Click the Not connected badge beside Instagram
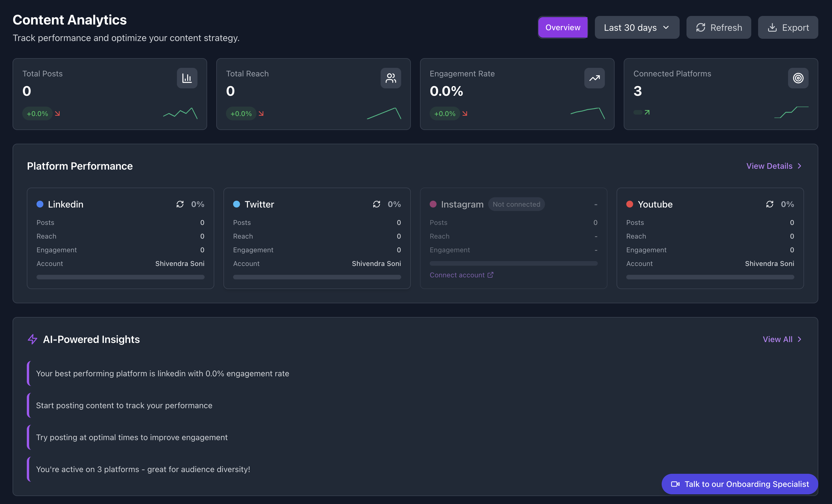 pos(516,204)
